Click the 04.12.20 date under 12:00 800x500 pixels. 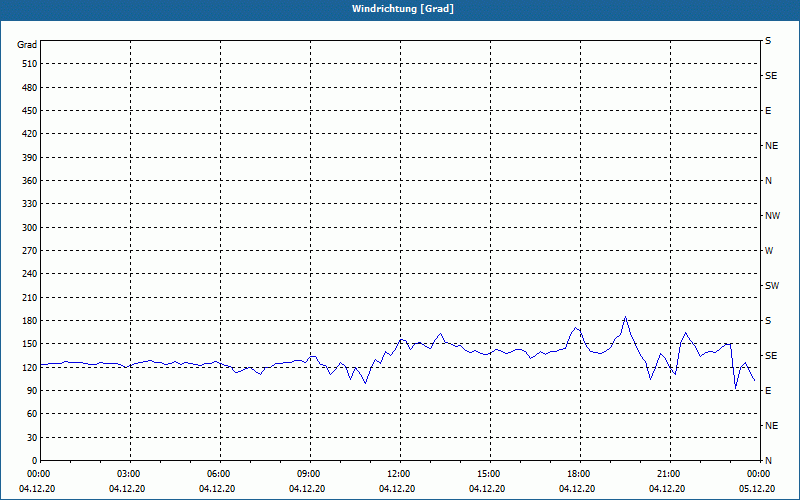397,489
